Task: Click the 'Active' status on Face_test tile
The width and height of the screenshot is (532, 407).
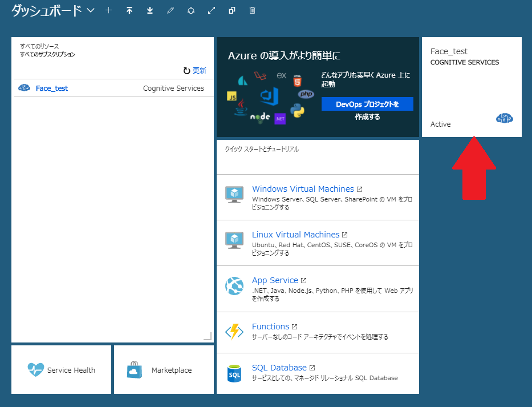Action: click(x=440, y=124)
